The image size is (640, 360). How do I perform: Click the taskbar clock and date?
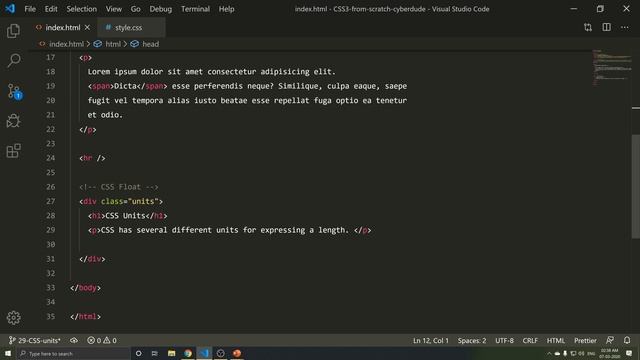[610, 353]
